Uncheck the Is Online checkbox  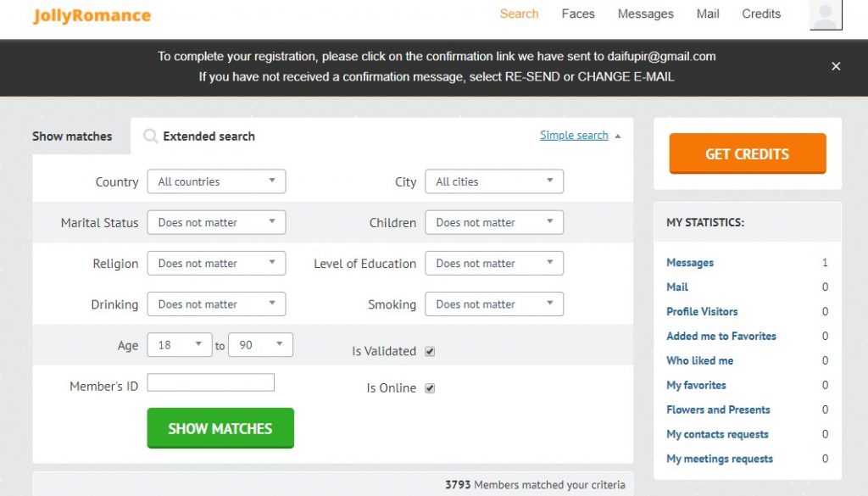(x=430, y=388)
